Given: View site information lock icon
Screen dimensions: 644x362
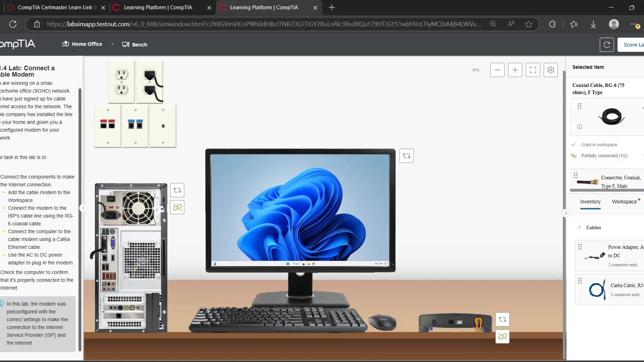Looking at the screenshot, I should pos(36,24).
